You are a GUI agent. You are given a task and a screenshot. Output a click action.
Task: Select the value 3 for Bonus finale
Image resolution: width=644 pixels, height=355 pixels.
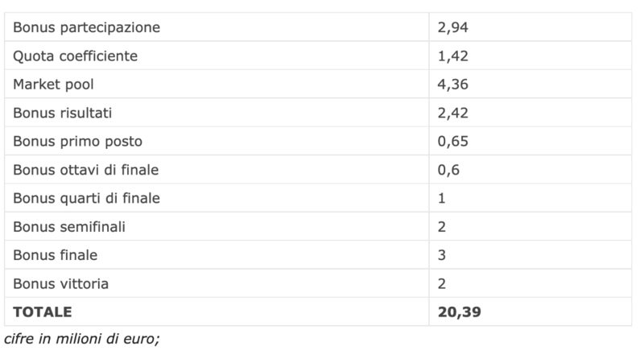[x=442, y=255]
